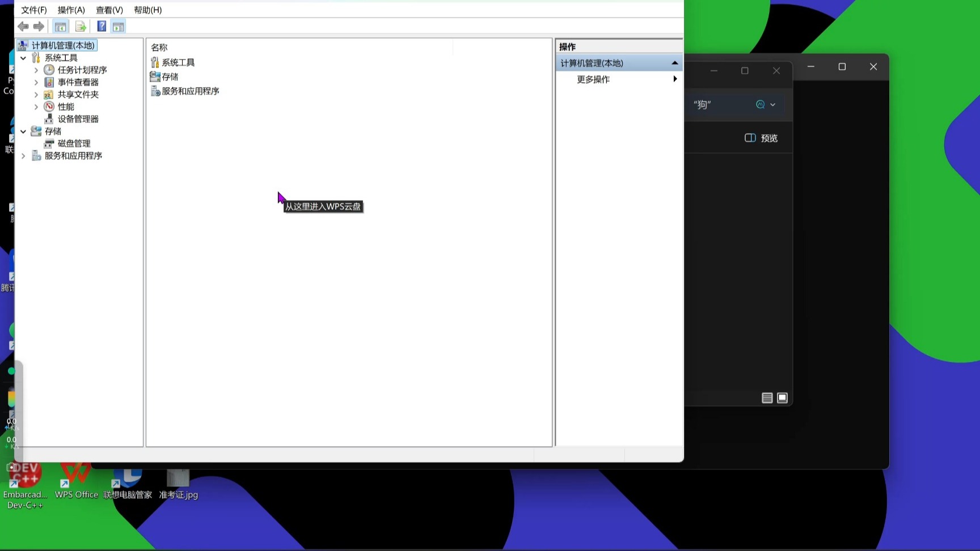Minimize the rear dark window
Screen dimensions: 980x551
[x=811, y=67]
